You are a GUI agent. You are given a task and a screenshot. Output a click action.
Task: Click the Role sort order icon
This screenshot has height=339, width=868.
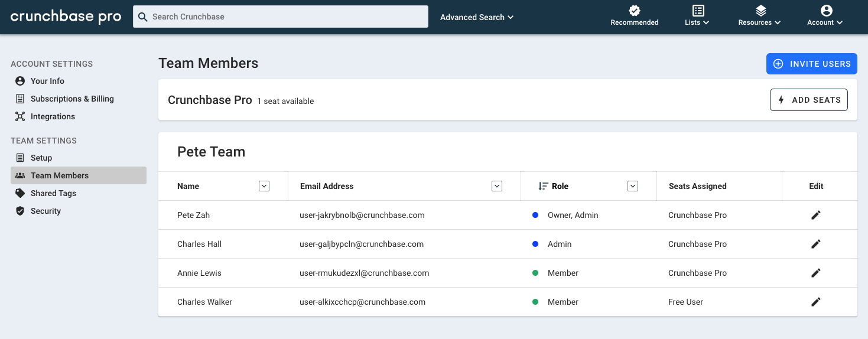pos(544,186)
